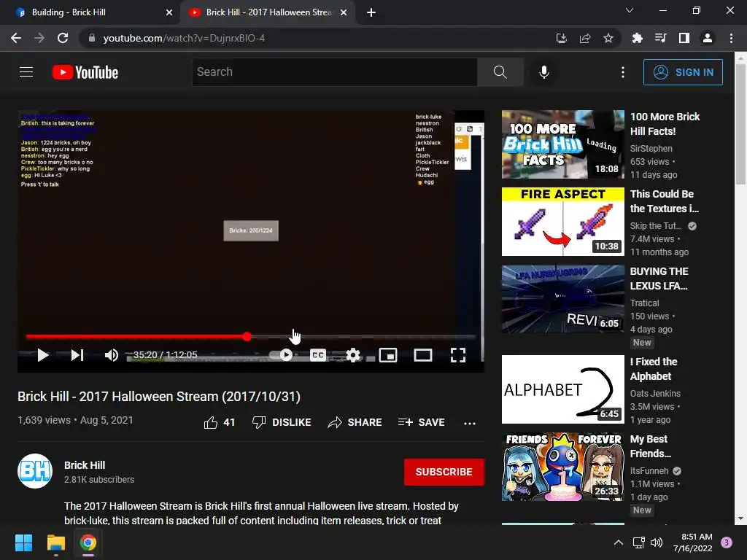
Task: Open My Best Friends video title
Action: tap(650, 446)
